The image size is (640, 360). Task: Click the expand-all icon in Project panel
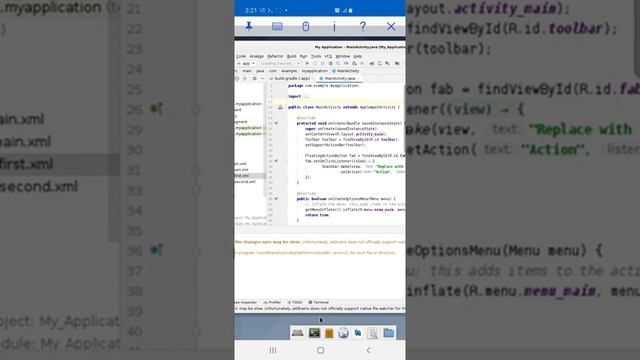[x=245, y=78]
